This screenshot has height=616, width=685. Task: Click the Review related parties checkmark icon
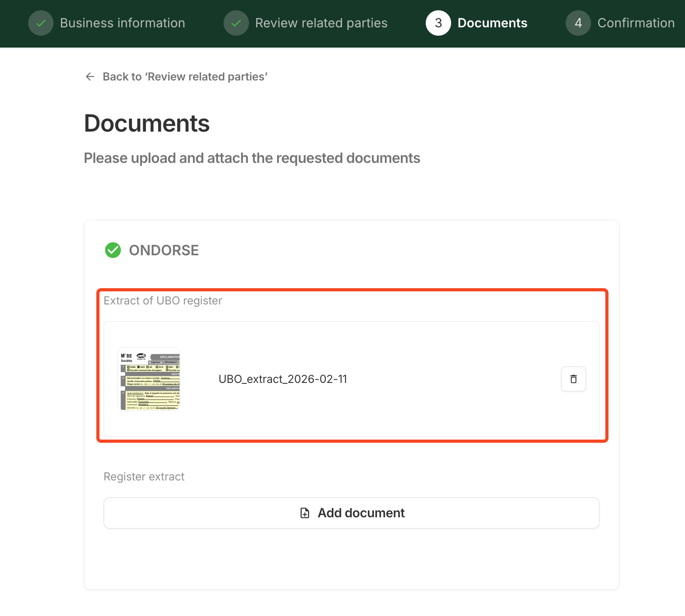236,23
